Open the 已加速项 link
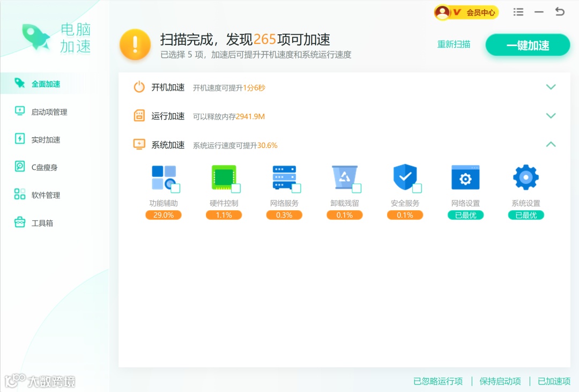The height and width of the screenshot is (392, 579). point(554,381)
